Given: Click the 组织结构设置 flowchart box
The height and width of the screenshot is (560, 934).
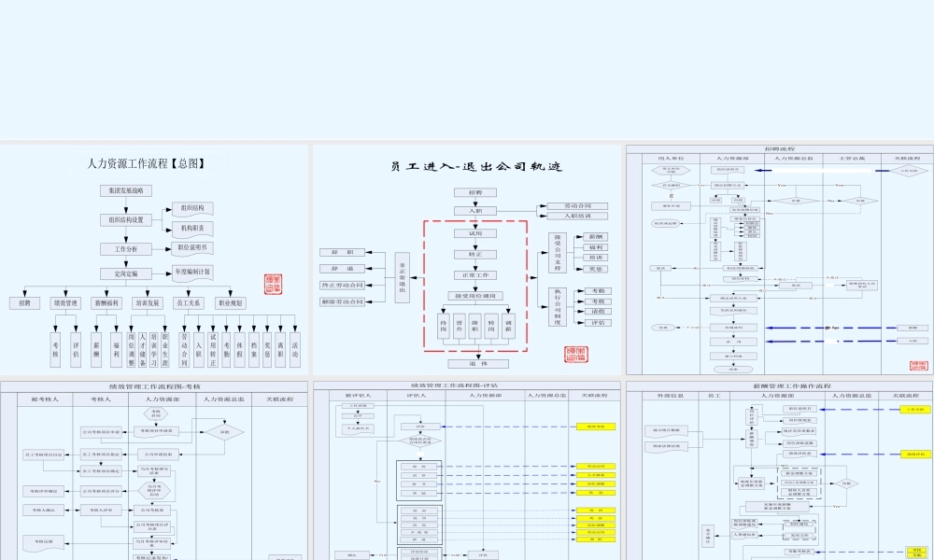Looking at the screenshot, I should tap(125, 220).
